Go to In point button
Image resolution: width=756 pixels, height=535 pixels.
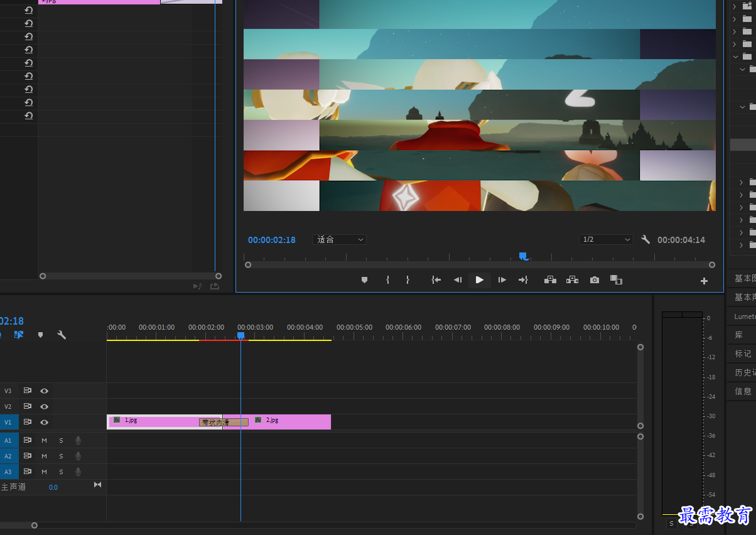pyautogui.click(x=436, y=280)
